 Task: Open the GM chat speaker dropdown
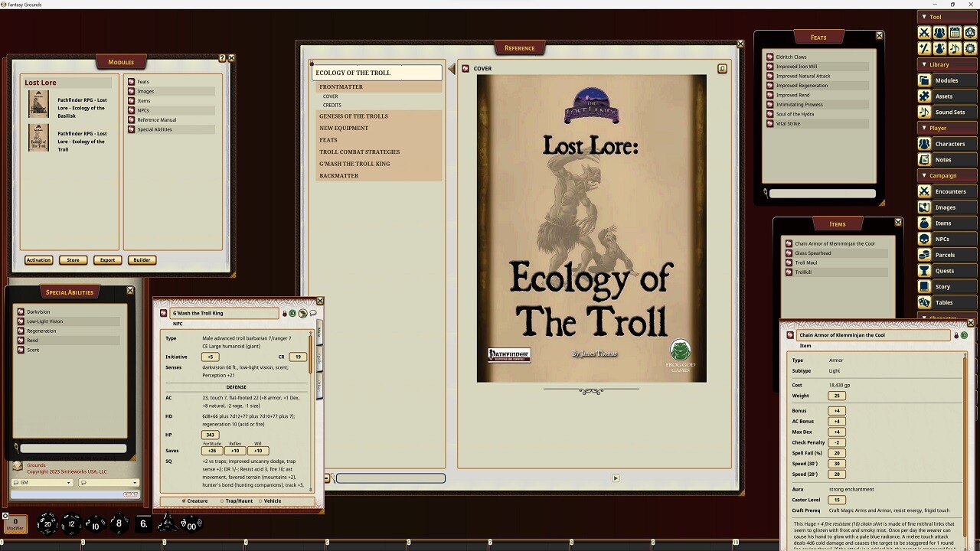[x=68, y=483]
